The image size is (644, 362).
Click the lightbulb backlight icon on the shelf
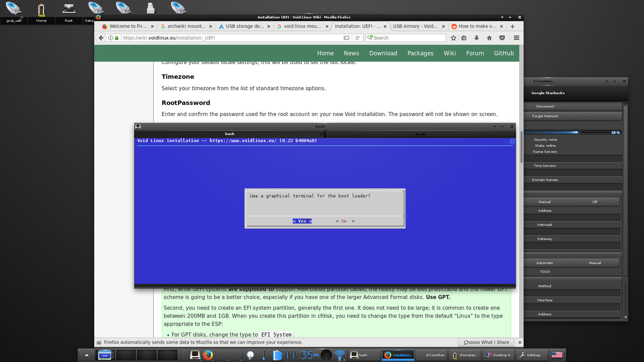(x=250, y=355)
